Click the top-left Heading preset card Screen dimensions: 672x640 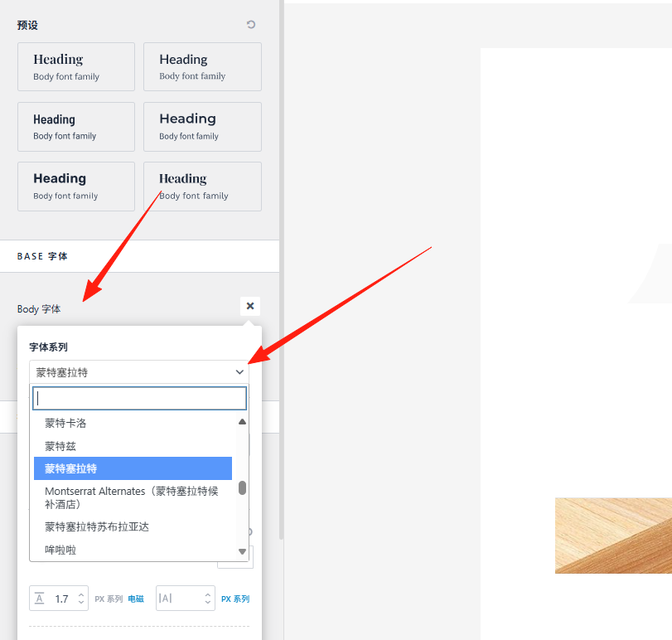pyautogui.click(x=75, y=66)
